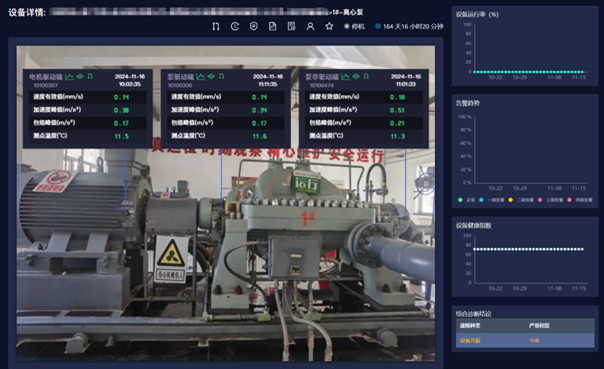The image size is (604, 369).
Task: Click the 故障种类 column header
Action: tap(470, 326)
